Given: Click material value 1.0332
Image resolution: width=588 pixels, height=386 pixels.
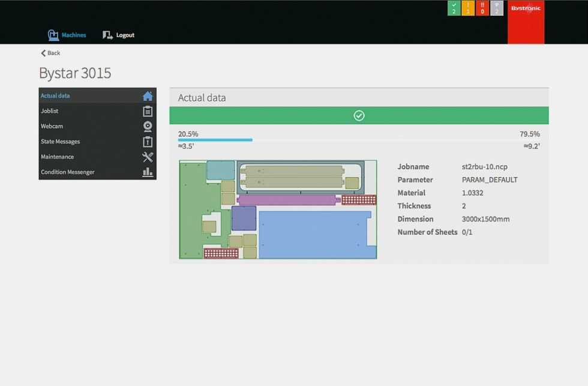Looking at the screenshot, I should click(x=473, y=193).
